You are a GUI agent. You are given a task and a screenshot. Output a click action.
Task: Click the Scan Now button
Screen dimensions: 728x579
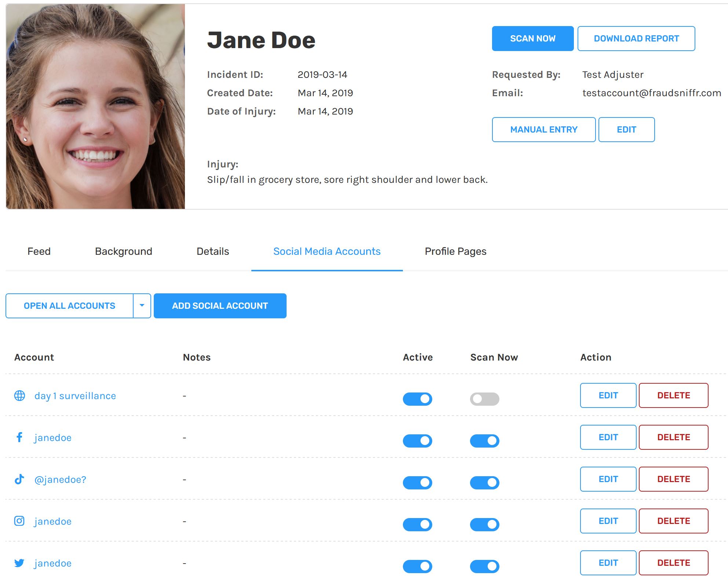point(533,39)
